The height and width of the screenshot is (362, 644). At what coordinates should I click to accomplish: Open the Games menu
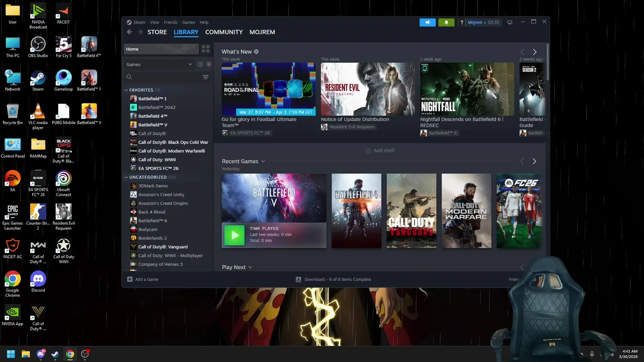pyautogui.click(x=189, y=22)
